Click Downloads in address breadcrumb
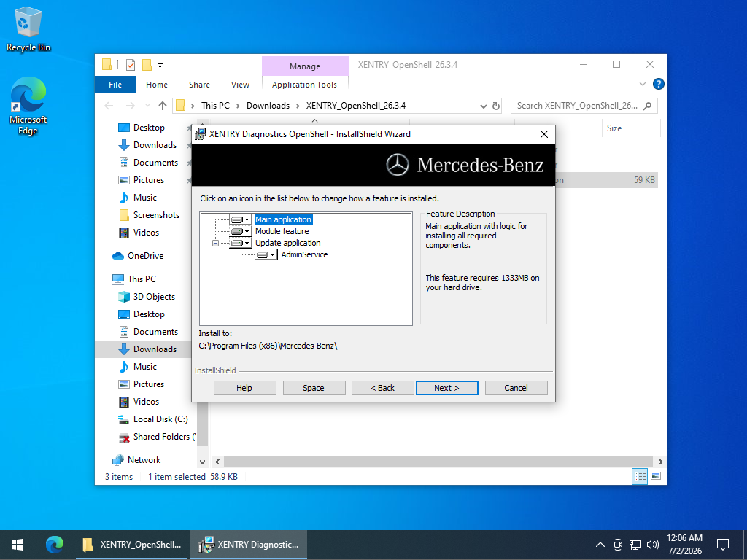The width and height of the screenshot is (747, 560). point(268,106)
